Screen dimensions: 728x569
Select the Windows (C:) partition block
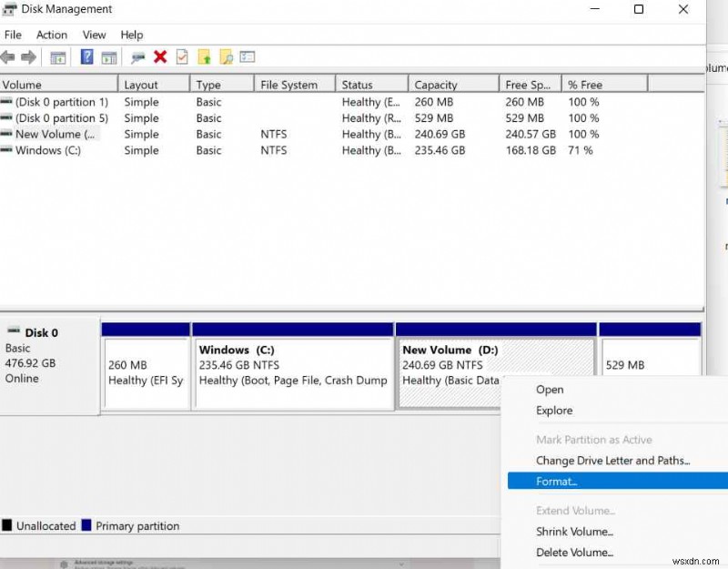click(x=291, y=364)
